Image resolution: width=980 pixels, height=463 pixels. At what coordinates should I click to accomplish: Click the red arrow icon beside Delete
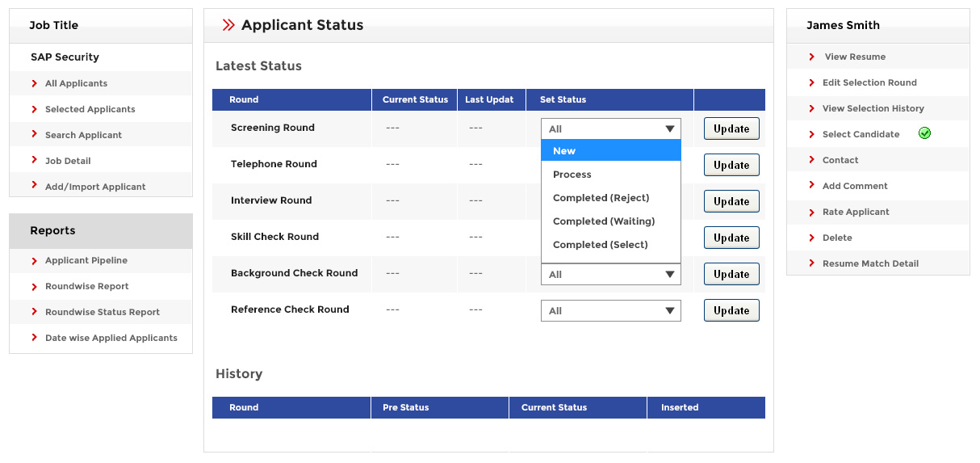click(x=811, y=238)
